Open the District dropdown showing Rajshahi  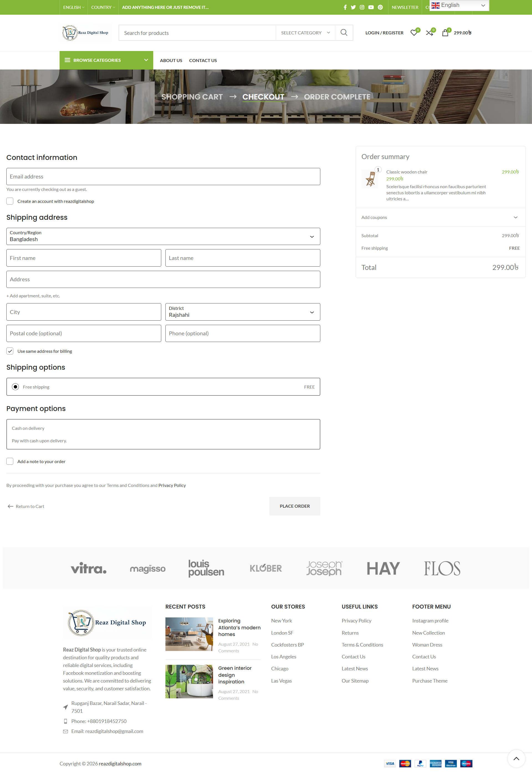click(x=242, y=312)
